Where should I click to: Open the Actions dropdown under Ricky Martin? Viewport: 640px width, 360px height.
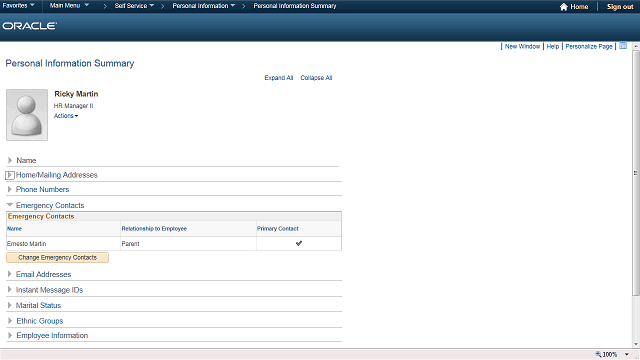66,116
